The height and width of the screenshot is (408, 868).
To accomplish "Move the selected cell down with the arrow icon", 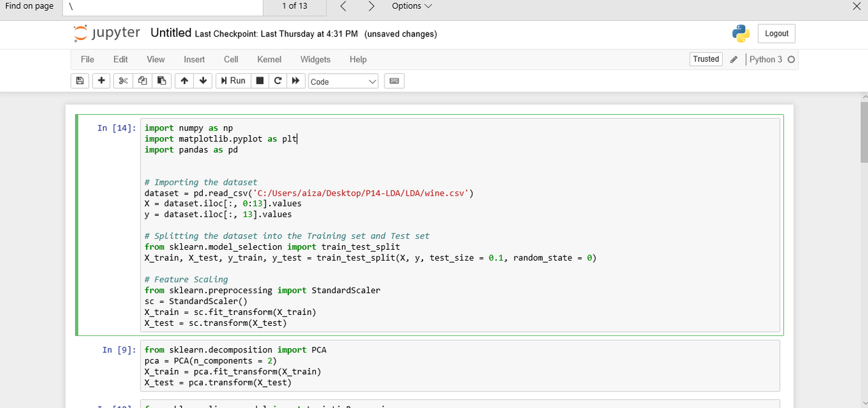I will pos(203,81).
